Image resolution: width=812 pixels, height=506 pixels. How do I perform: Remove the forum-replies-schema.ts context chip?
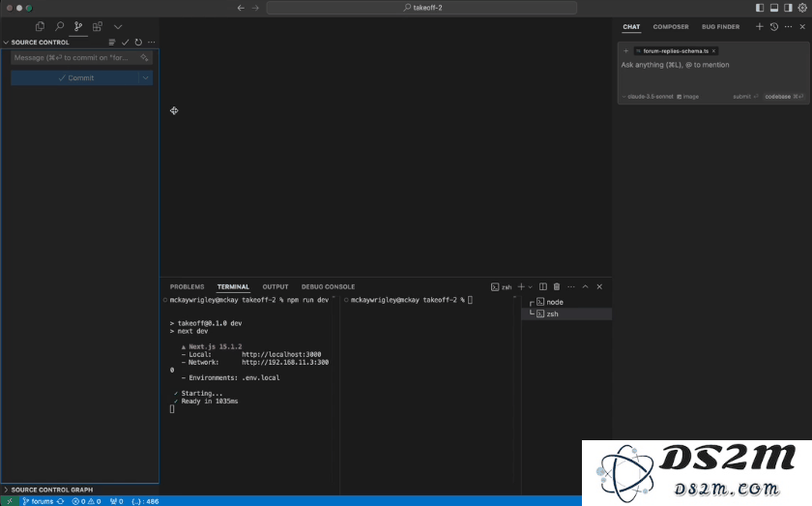[713, 51]
